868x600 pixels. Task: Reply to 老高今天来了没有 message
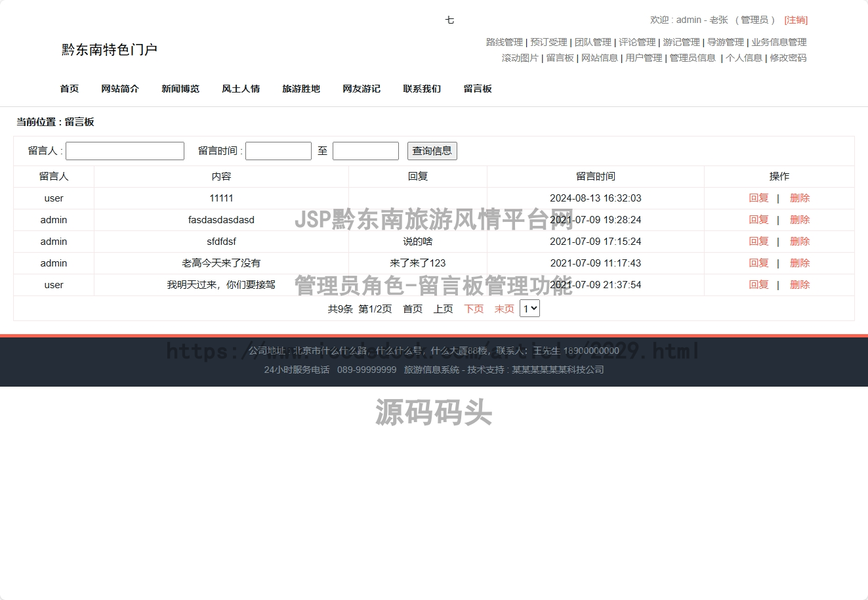[x=758, y=263]
